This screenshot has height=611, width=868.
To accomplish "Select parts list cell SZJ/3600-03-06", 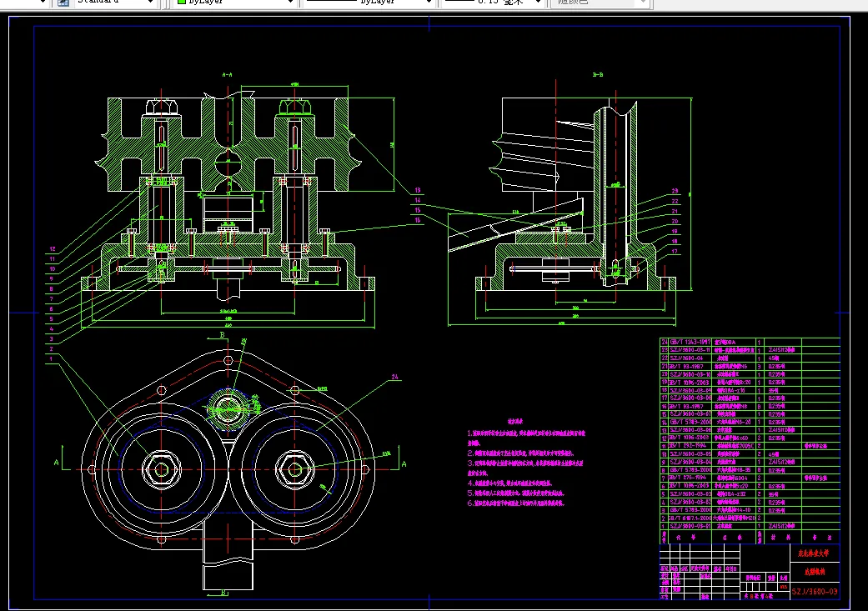I will [x=690, y=430].
